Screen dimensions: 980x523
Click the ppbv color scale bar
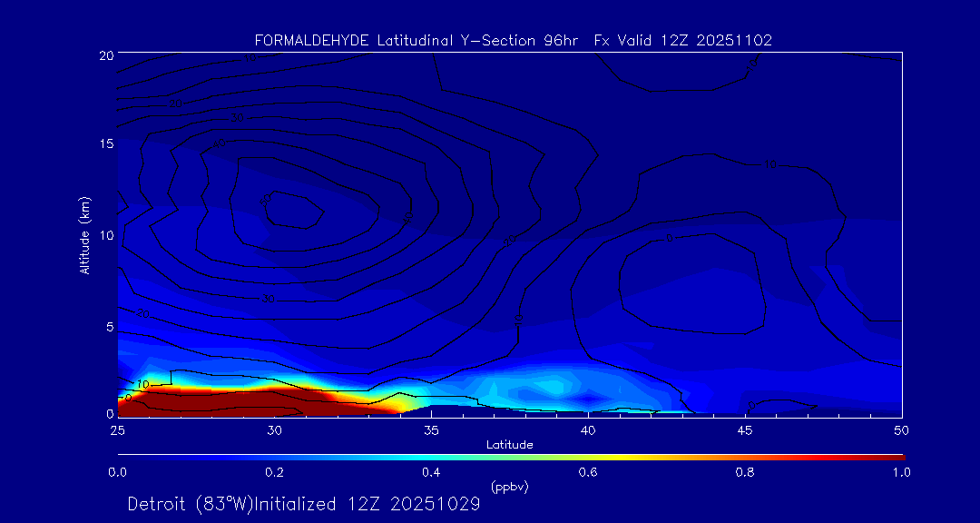tap(511, 458)
